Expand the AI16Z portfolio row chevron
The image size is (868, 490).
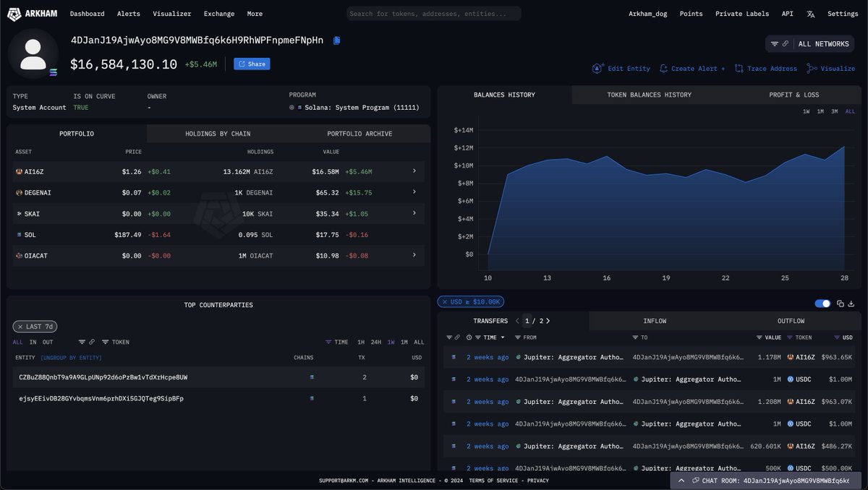click(x=414, y=171)
